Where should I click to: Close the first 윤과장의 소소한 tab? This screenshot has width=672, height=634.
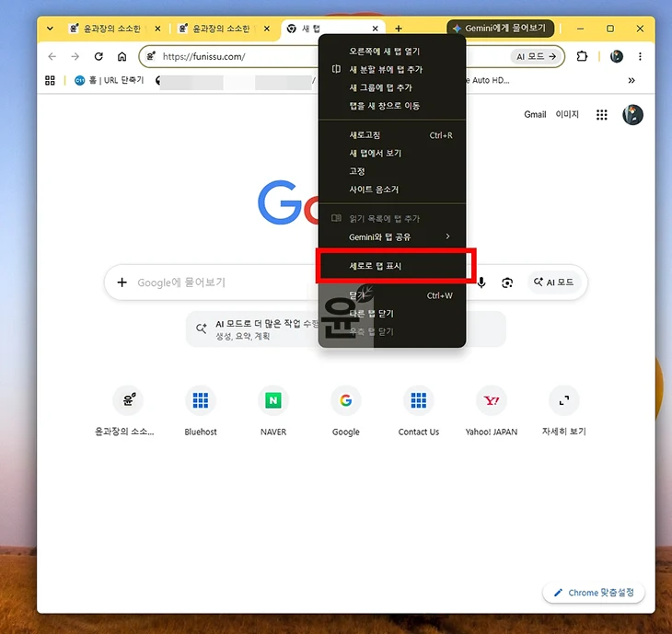coord(157,29)
